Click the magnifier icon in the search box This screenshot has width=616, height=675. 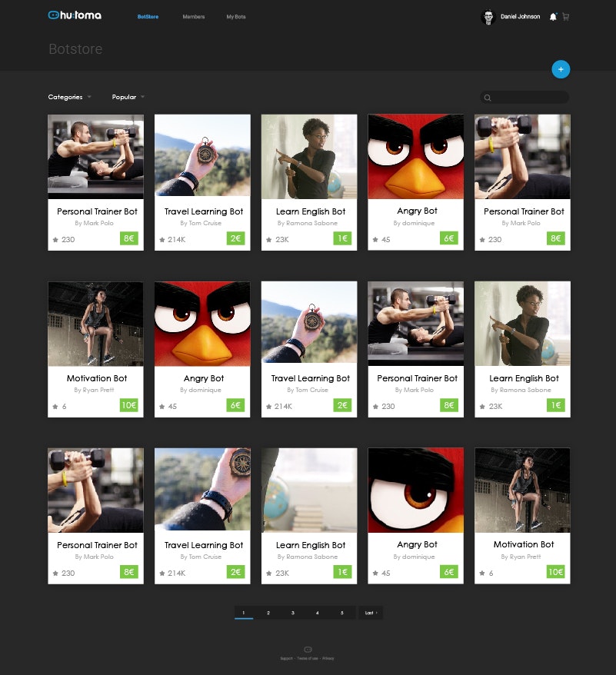[488, 98]
